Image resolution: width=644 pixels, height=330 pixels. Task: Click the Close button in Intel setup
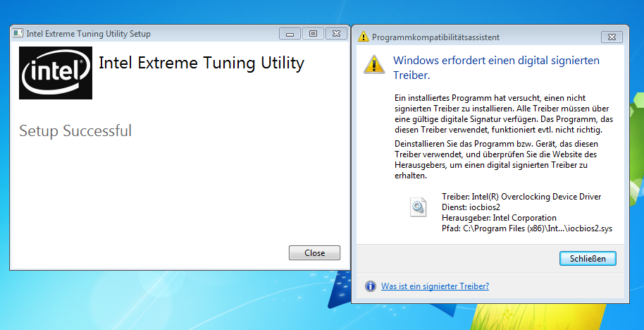coord(315,252)
